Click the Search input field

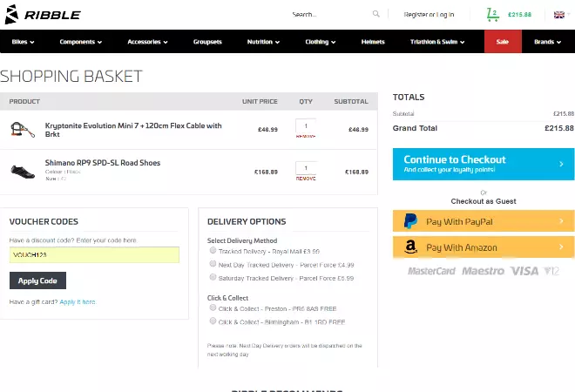tap(330, 14)
